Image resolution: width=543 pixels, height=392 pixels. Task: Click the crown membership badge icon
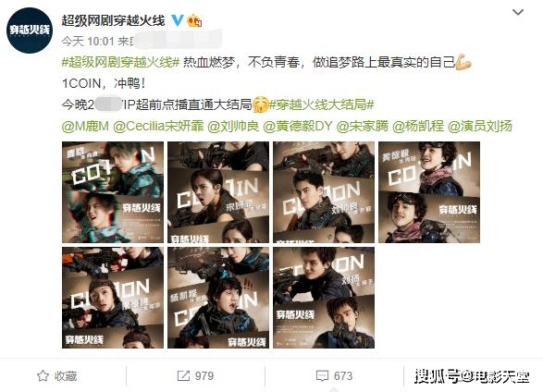tap(194, 20)
